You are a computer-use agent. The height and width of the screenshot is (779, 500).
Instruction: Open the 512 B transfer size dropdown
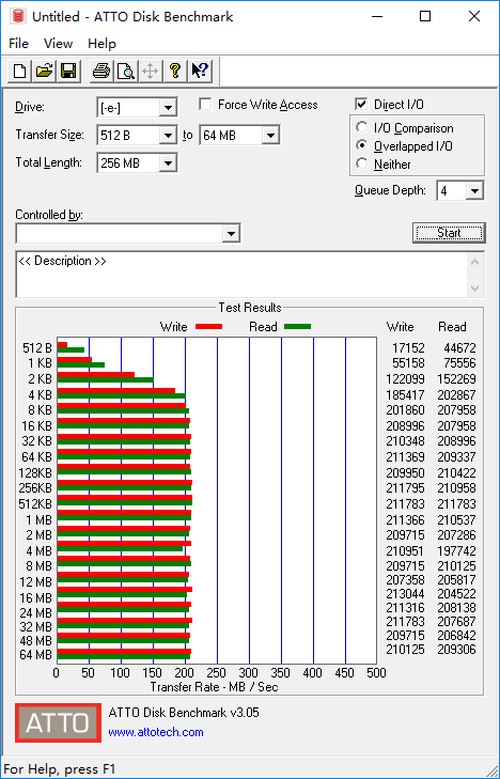pyautogui.click(x=168, y=135)
